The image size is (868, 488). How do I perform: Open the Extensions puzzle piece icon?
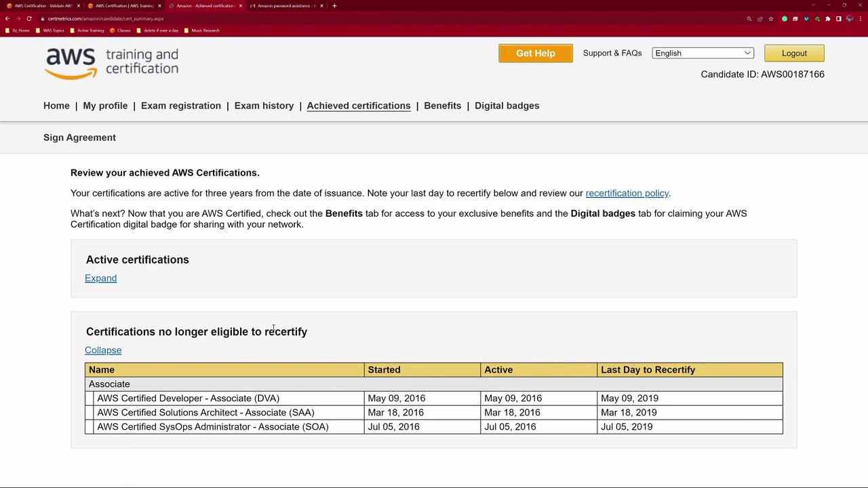827,19
